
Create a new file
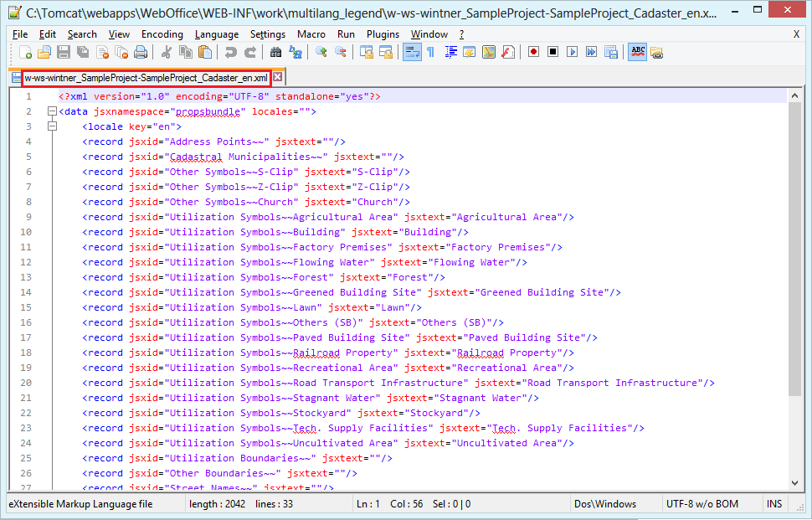tap(23, 52)
